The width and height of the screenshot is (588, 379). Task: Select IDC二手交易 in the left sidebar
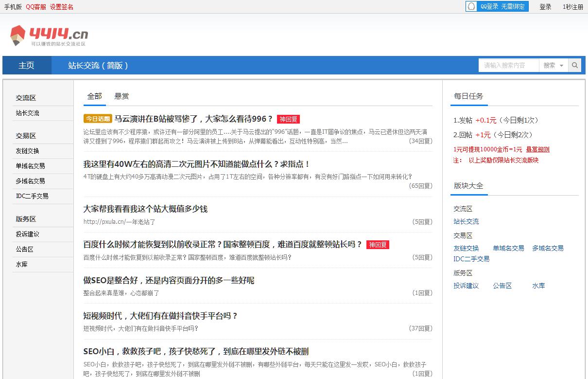coord(32,196)
